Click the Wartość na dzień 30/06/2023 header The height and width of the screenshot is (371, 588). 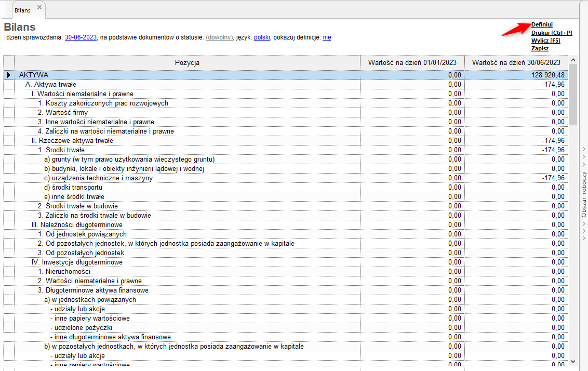click(x=516, y=62)
